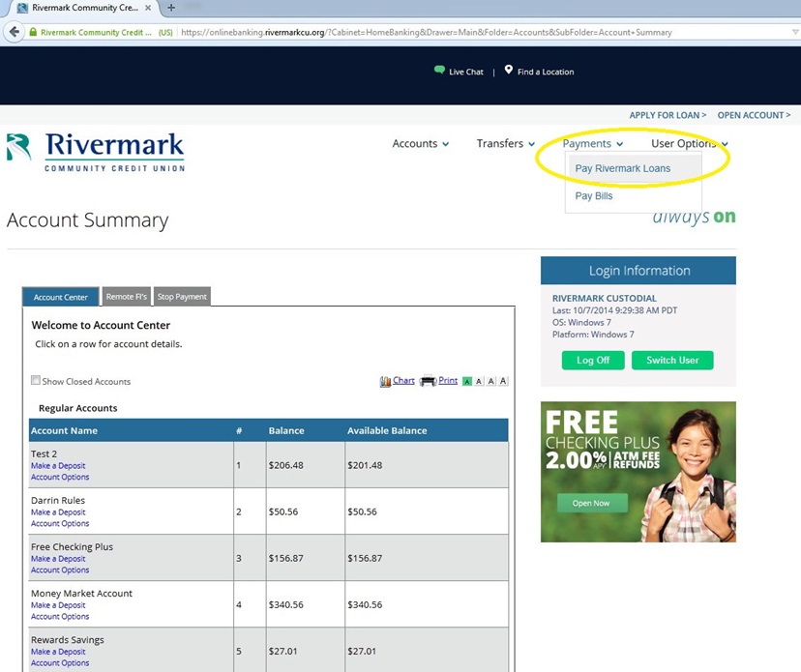801x672 pixels.
Task: Open the Payments navigation dropdown
Action: pyautogui.click(x=592, y=143)
